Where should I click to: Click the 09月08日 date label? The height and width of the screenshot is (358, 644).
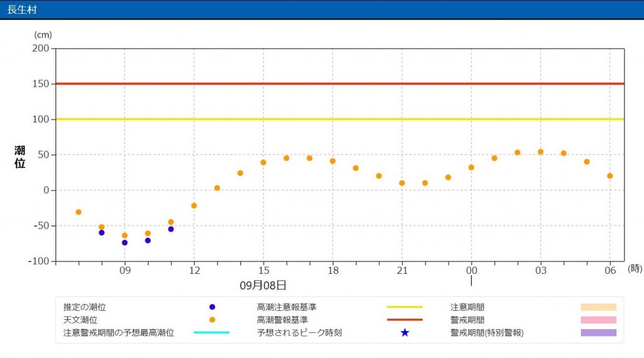tap(263, 285)
